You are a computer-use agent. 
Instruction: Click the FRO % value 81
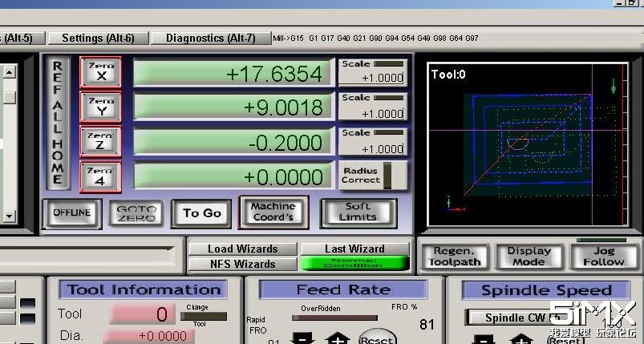coord(427,325)
